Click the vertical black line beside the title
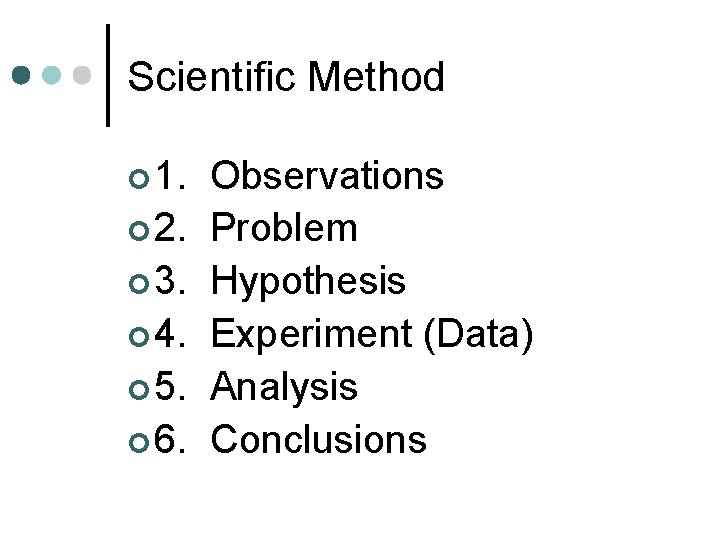This screenshot has height=540, width=720. tap(107, 76)
